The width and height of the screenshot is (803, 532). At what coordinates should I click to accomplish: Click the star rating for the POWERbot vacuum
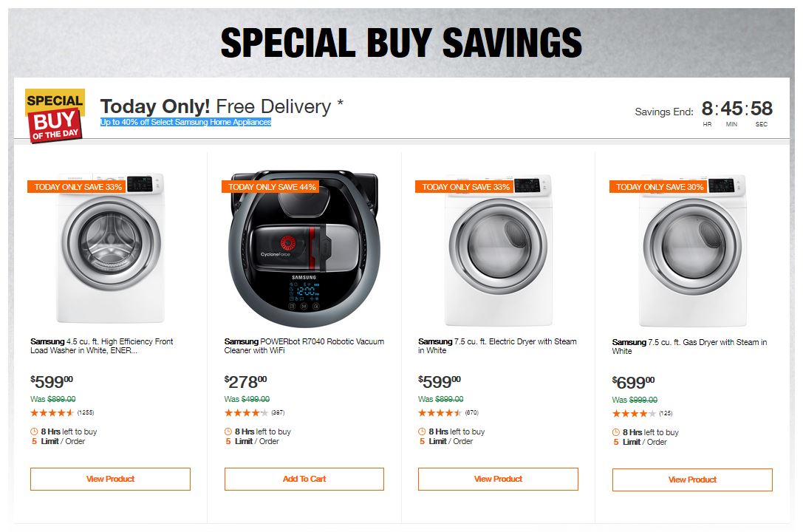tap(246, 412)
